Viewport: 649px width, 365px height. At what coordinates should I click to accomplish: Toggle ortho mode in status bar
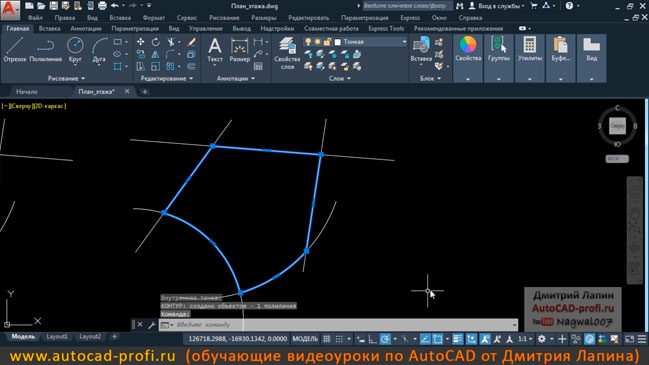point(373,339)
